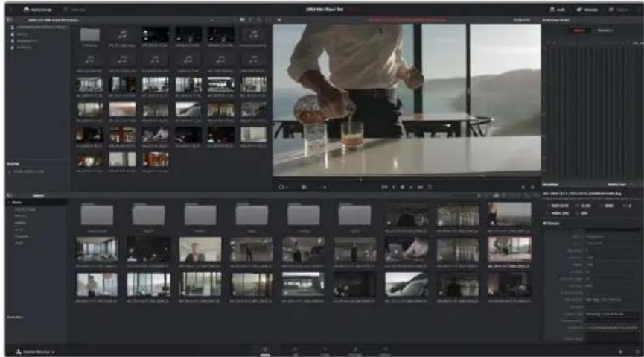Toggle loop playback in viewer

click(430, 187)
